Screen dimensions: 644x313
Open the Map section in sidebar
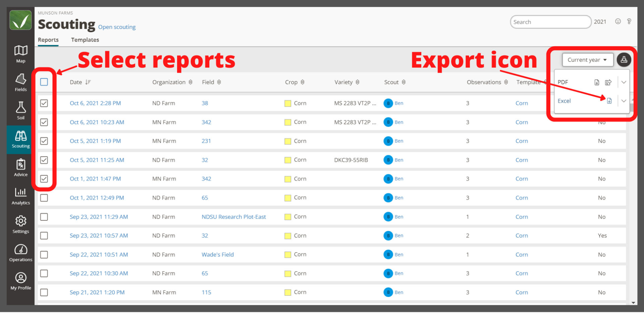tap(20, 54)
